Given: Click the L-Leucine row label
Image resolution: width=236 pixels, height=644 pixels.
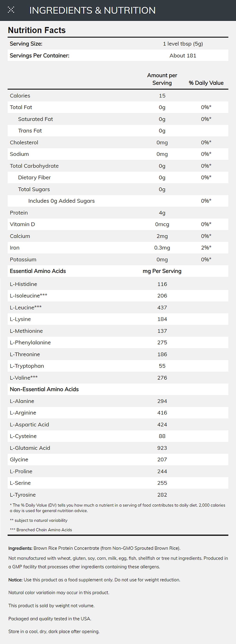Looking at the screenshot, I should point(25,307).
